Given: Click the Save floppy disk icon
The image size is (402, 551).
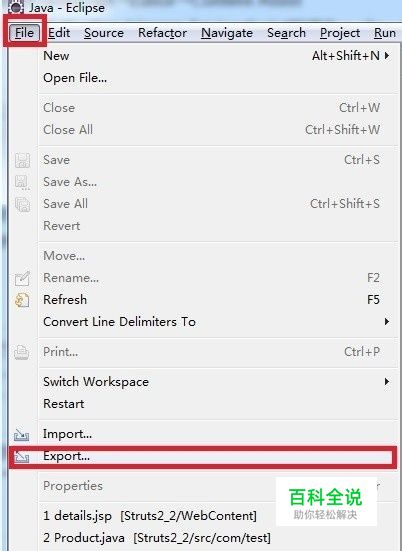Looking at the screenshot, I should click(x=22, y=160).
